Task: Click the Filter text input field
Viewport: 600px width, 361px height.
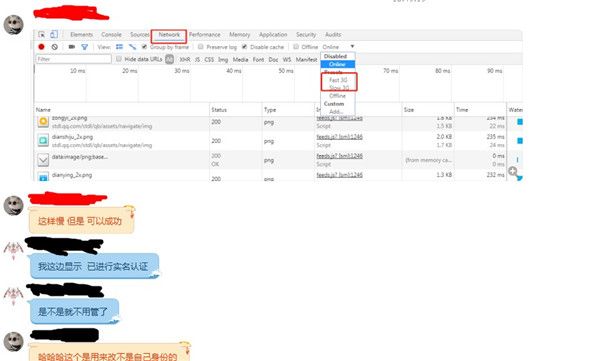Action: pos(73,59)
